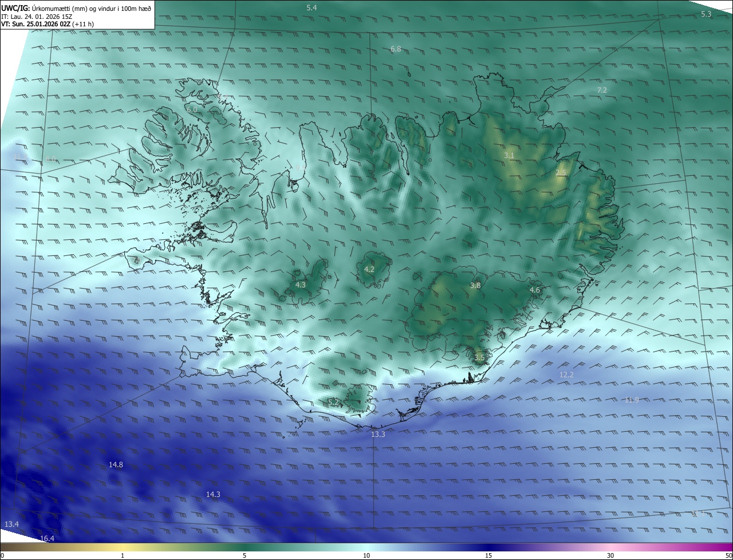
Task: Click the 2.5 value in the east
Action: 561,173
